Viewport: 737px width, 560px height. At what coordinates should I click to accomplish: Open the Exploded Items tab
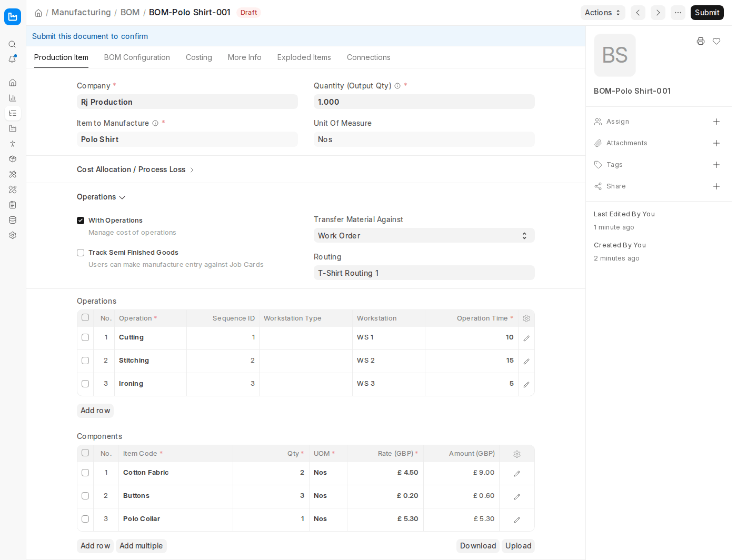304,57
